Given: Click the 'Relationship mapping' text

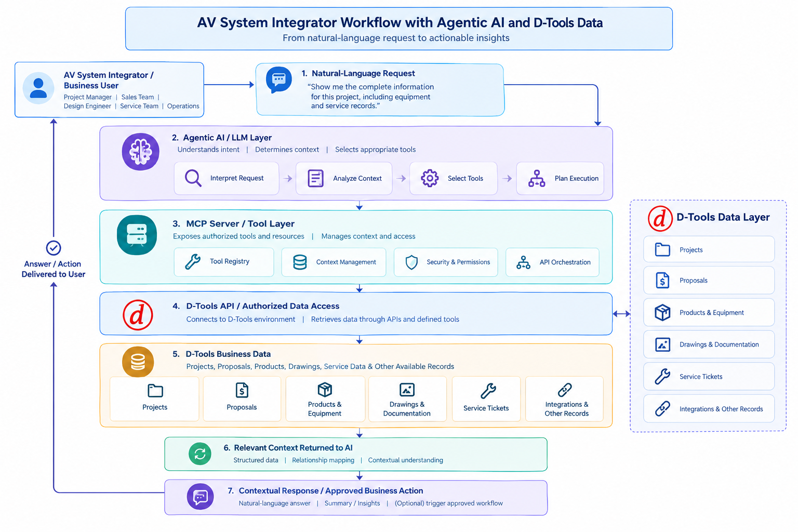Looking at the screenshot, I should point(323,460).
